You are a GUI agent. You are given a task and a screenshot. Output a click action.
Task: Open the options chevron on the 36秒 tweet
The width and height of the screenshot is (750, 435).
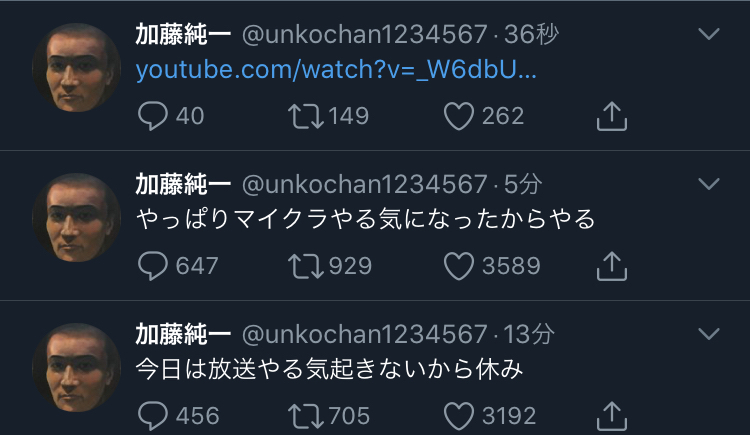click(708, 34)
